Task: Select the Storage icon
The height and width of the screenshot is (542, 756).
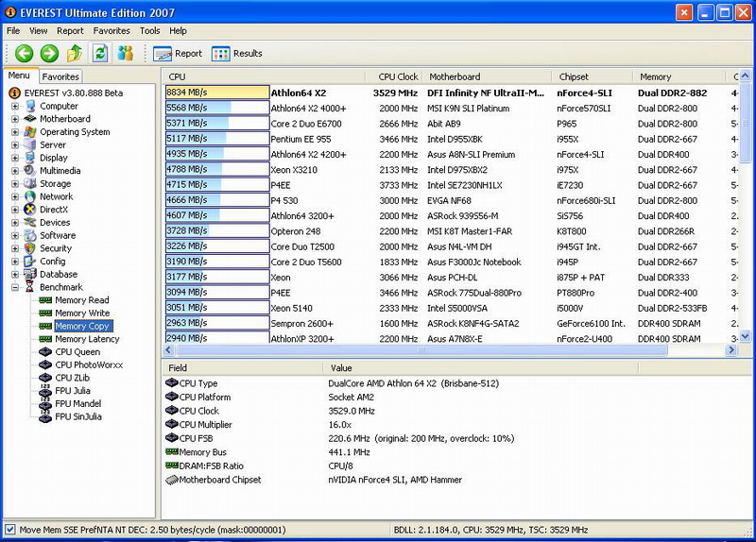Action: coord(30,183)
